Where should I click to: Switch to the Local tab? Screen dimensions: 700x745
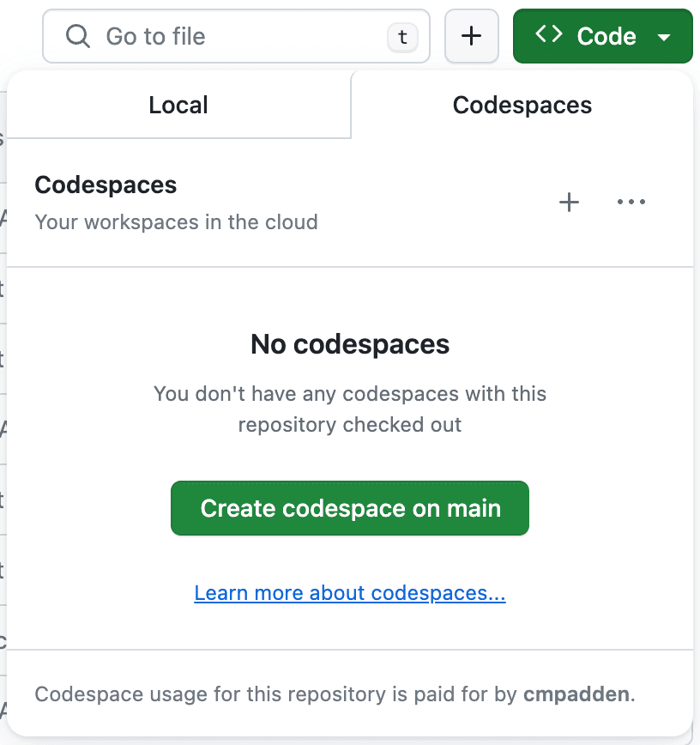click(x=178, y=105)
